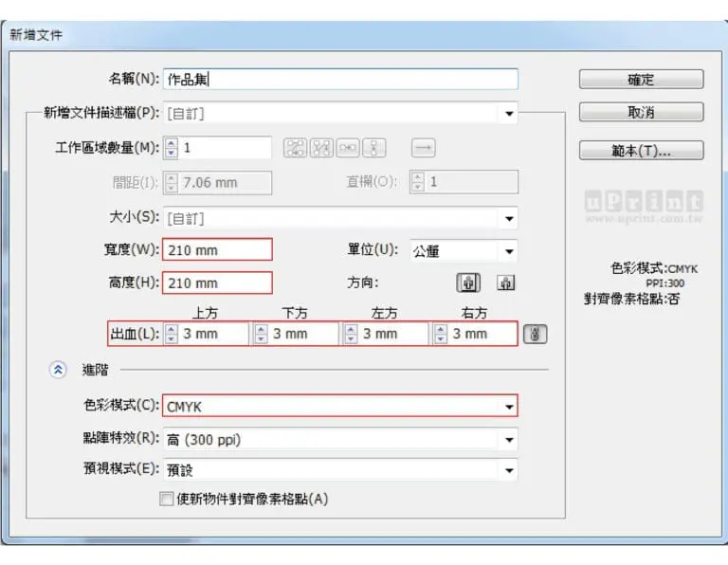Collapse the 進階 advanced section

tap(57, 370)
